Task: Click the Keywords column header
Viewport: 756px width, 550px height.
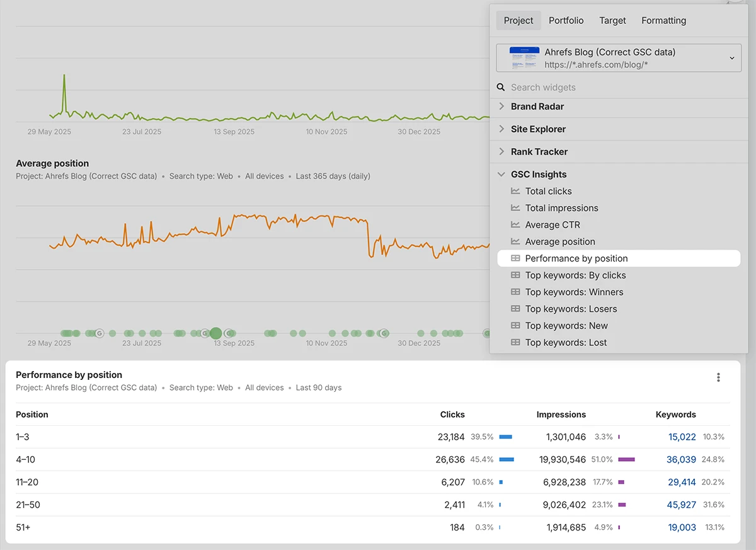Action: click(x=676, y=415)
